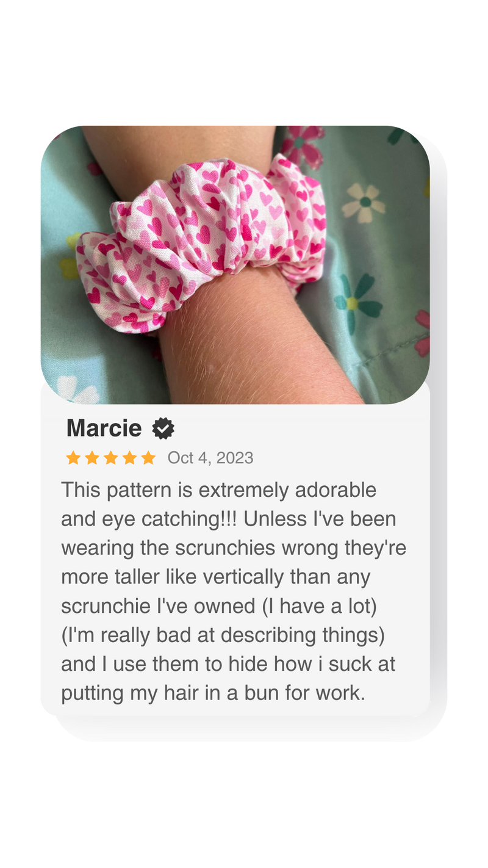The image size is (488, 868).
Task: Click the line 'putting my hair in a bun for work.'
Action: 213,693
